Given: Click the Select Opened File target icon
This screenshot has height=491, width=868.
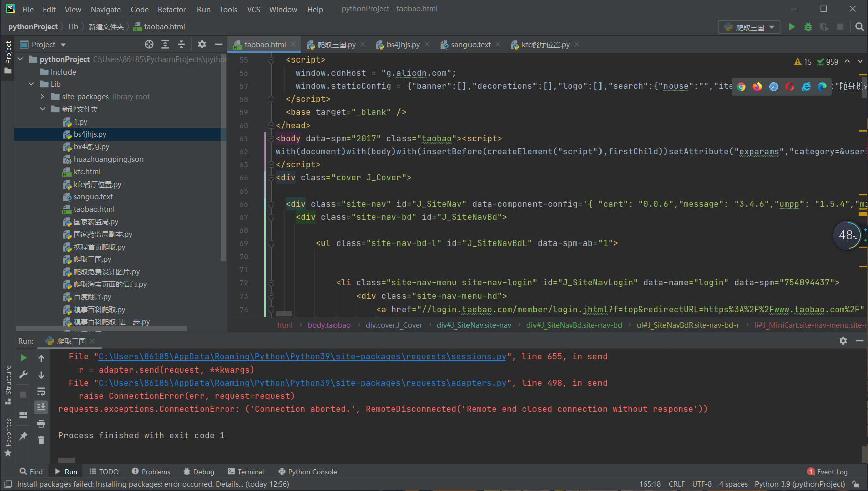Looking at the screenshot, I should pos(149,44).
